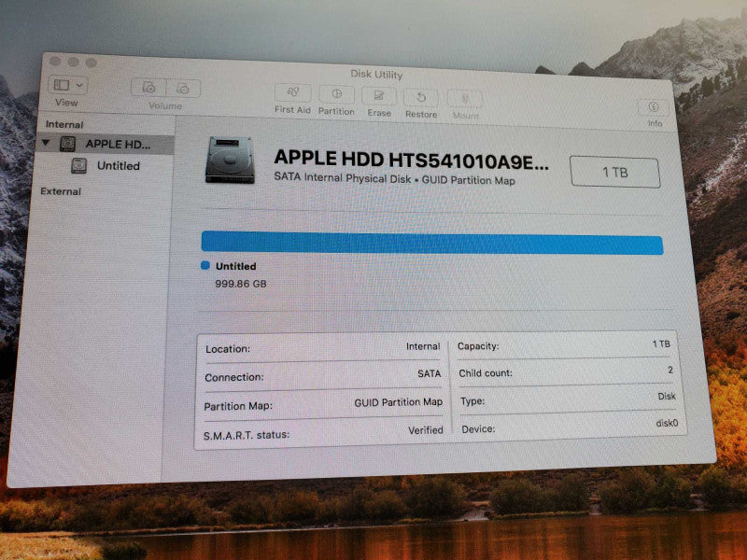Click the large hard drive icon
Image resolution: width=747 pixels, height=560 pixels.
pos(230,160)
